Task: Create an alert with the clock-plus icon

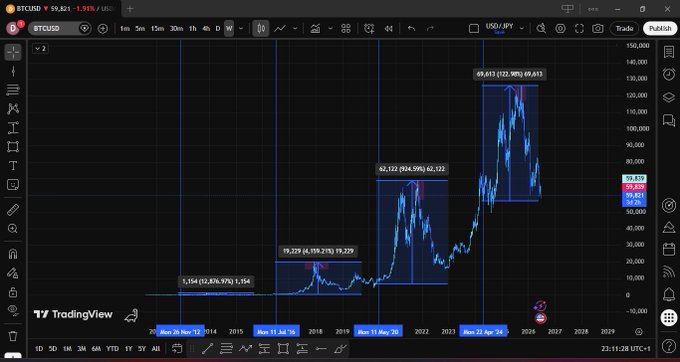Action: coord(369,29)
